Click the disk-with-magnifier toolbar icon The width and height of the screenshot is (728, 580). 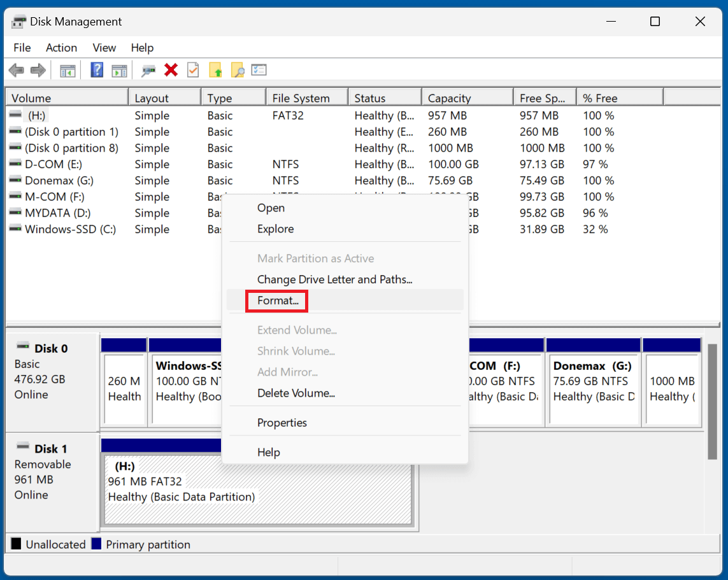coord(148,70)
